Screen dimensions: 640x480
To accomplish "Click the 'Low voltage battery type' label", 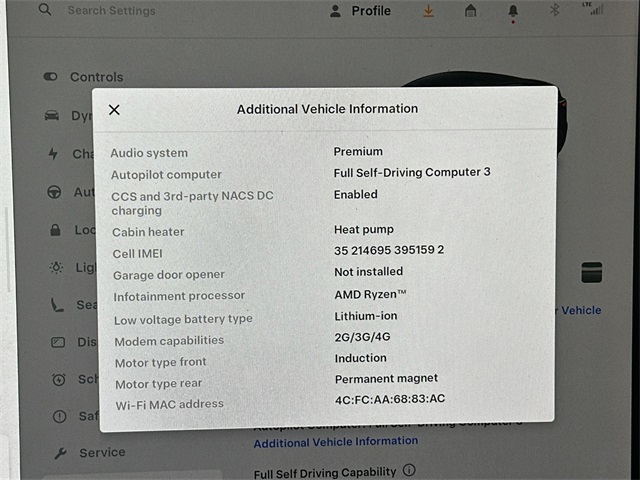I will tap(183, 320).
